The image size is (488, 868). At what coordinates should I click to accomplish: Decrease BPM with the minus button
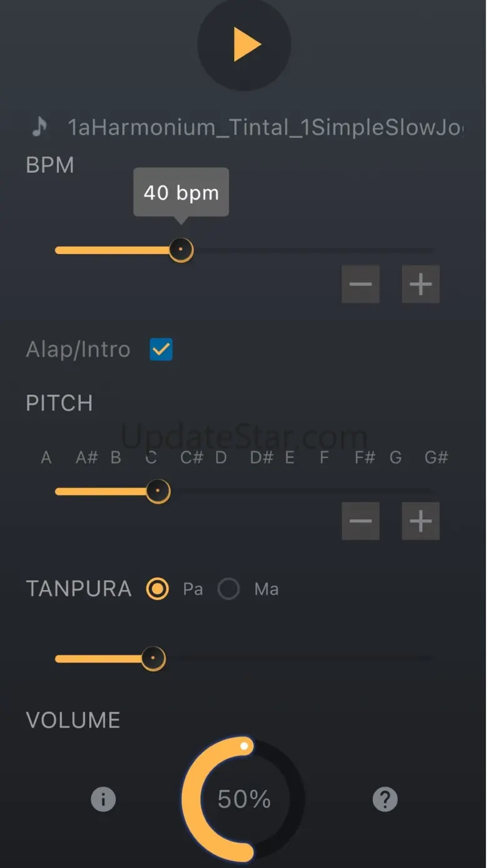pyautogui.click(x=360, y=284)
